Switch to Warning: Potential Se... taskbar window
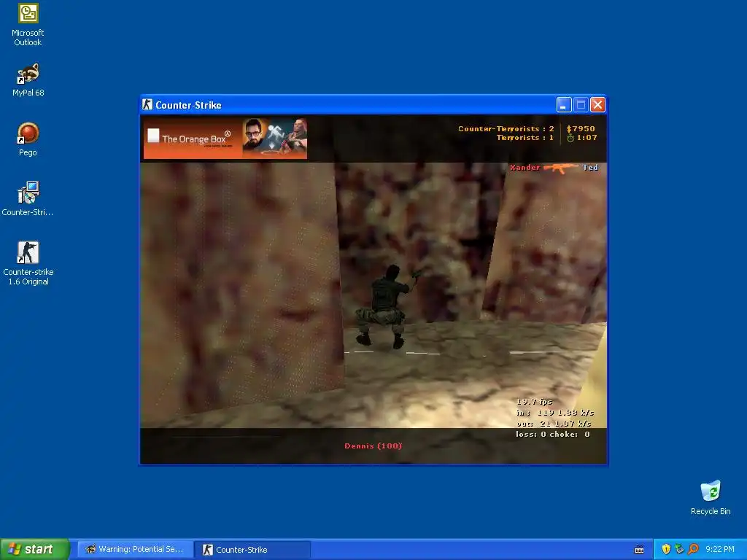This screenshot has height=560, width=747. [135, 549]
